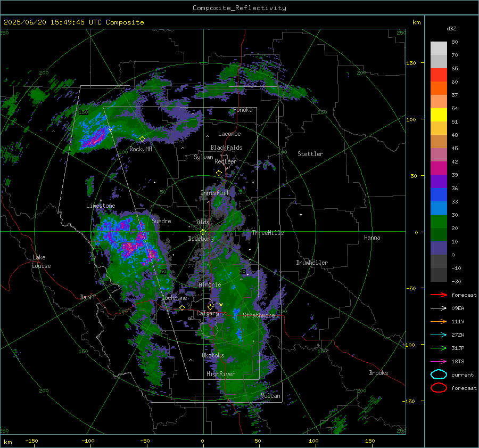Screen dimensions: 479x448
Task: Click the Vulcan town label
Action: [x=271, y=396]
